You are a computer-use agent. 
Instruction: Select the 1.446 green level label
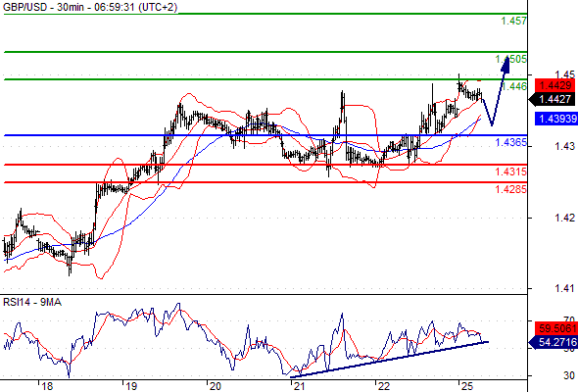click(514, 86)
